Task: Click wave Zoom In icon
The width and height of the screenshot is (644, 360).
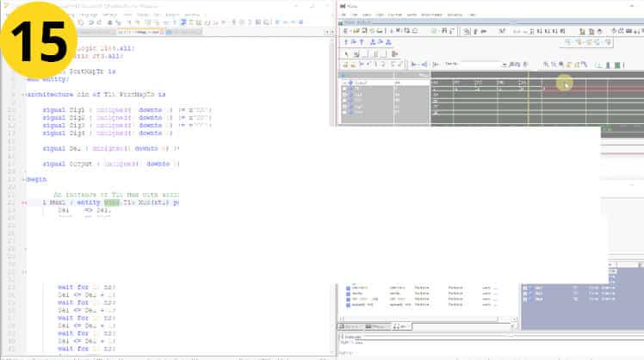Action: pyautogui.click(x=546, y=65)
